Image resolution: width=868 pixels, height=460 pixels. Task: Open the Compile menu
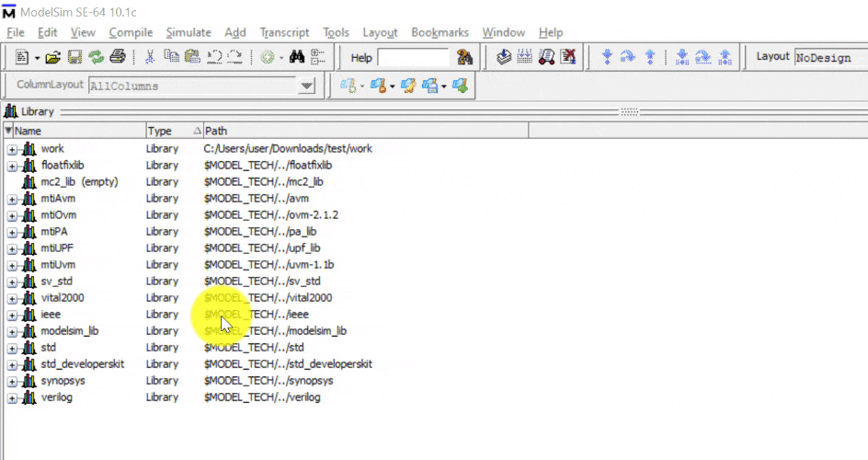131,32
